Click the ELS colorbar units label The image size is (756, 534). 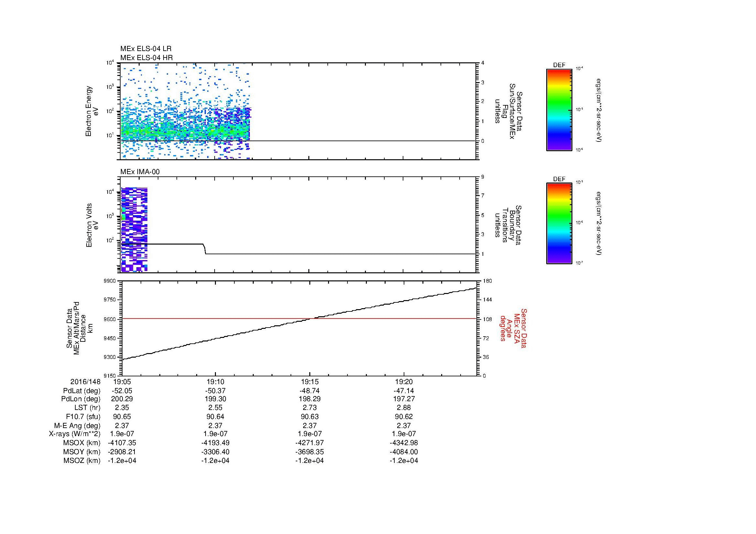click(x=598, y=110)
